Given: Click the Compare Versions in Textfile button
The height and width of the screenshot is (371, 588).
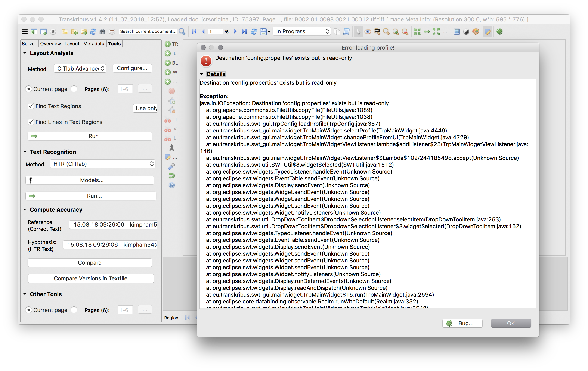Looking at the screenshot, I should (x=91, y=278).
